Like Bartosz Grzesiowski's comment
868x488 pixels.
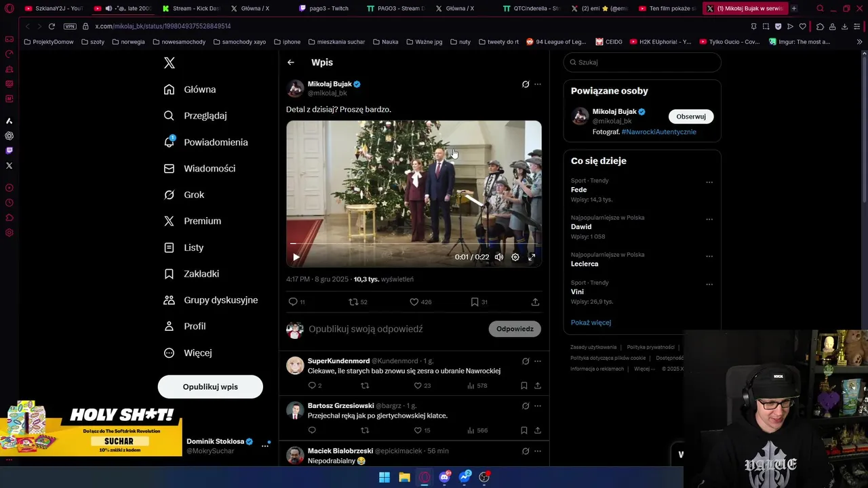pyautogui.click(x=424, y=430)
